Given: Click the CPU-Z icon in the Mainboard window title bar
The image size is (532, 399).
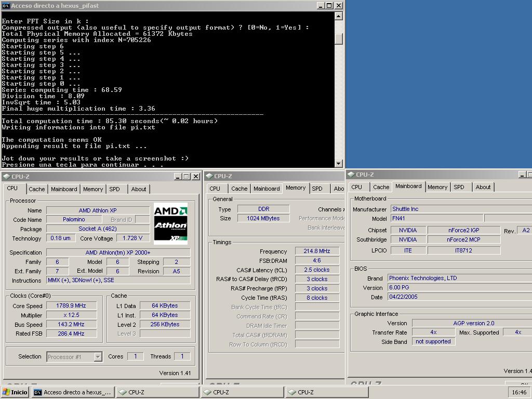Looking at the screenshot, I should tap(351, 175).
